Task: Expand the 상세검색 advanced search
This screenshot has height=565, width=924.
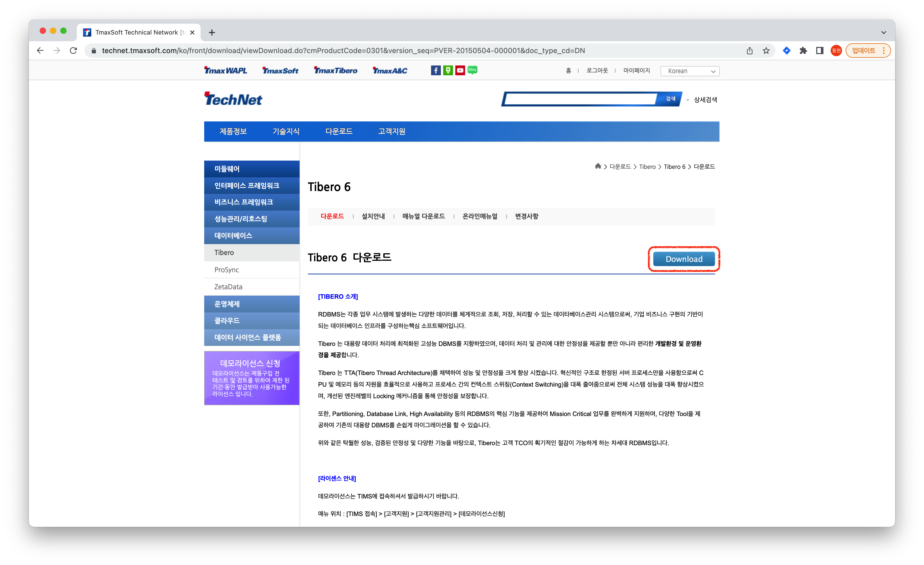Action: [705, 100]
